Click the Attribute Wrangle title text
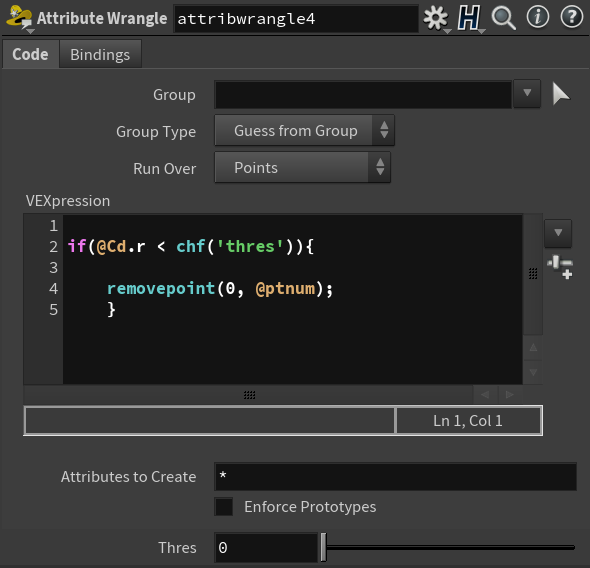 click(102, 18)
